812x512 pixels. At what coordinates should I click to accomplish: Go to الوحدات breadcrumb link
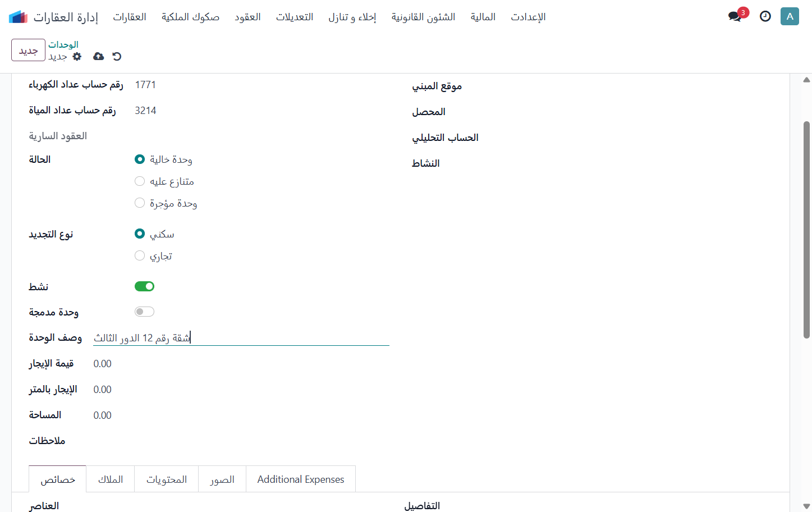[63, 44]
